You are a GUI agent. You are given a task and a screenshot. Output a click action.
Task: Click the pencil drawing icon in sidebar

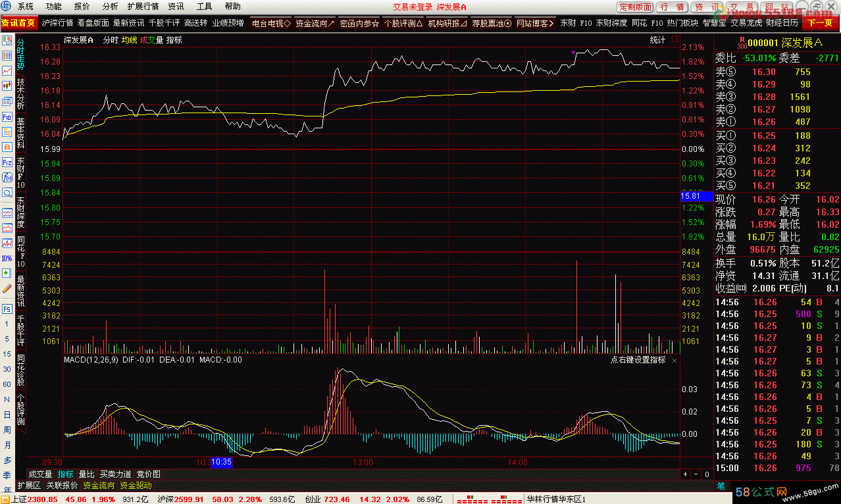click(x=7, y=288)
